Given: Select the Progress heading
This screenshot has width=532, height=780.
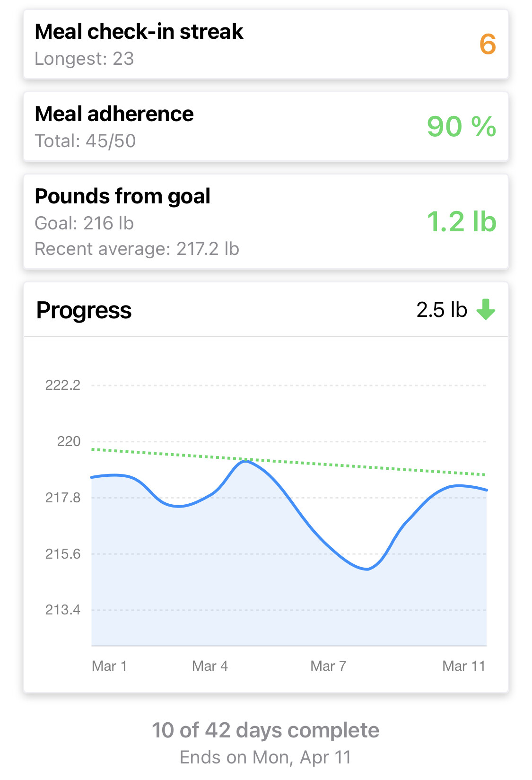Looking at the screenshot, I should tap(84, 310).
